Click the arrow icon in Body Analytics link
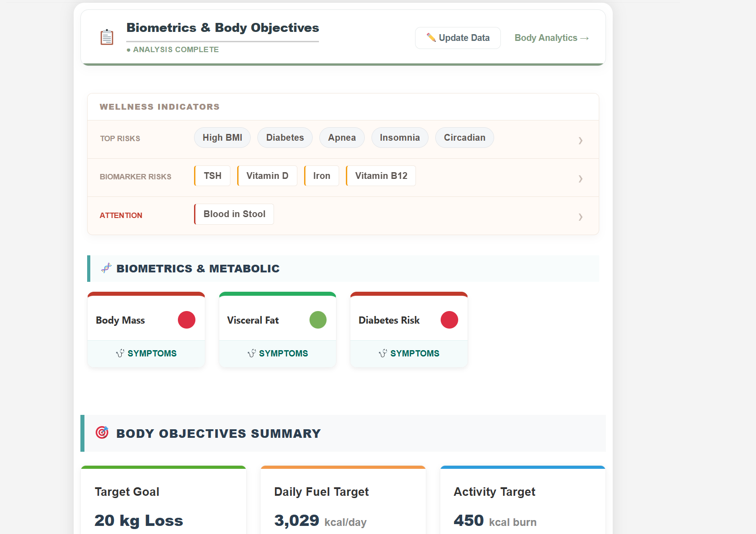Image resolution: width=756 pixels, height=534 pixels. point(584,38)
